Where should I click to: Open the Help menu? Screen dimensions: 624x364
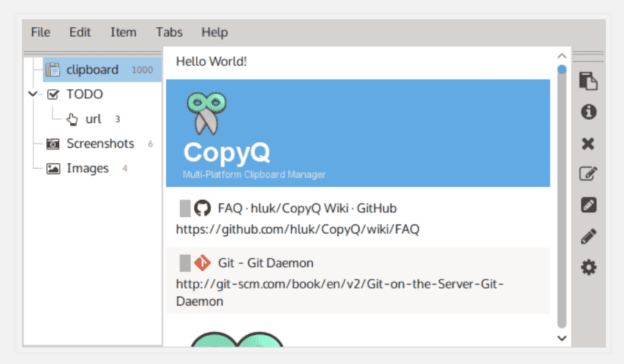(215, 32)
